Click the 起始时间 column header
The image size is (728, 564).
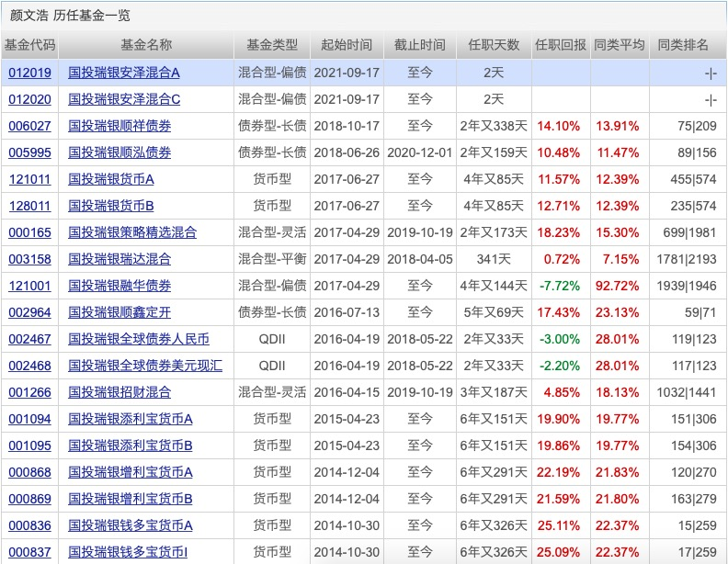point(347,45)
